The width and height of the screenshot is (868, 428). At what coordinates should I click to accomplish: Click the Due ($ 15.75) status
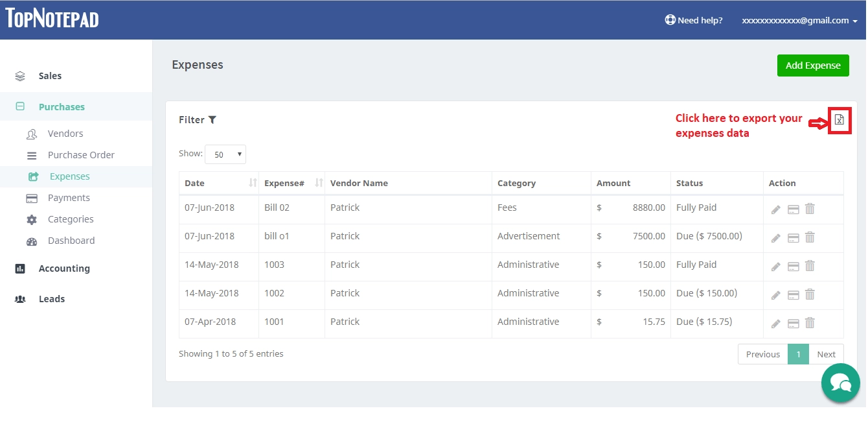coord(704,322)
